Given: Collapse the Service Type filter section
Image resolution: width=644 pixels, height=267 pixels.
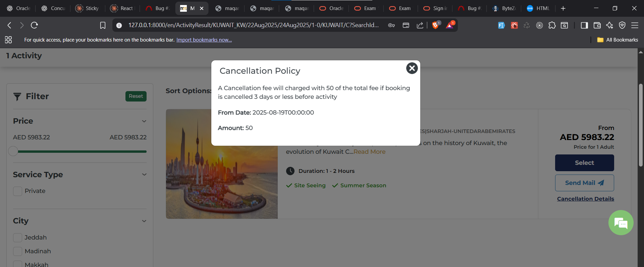Looking at the screenshot, I should [x=144, y=175].
